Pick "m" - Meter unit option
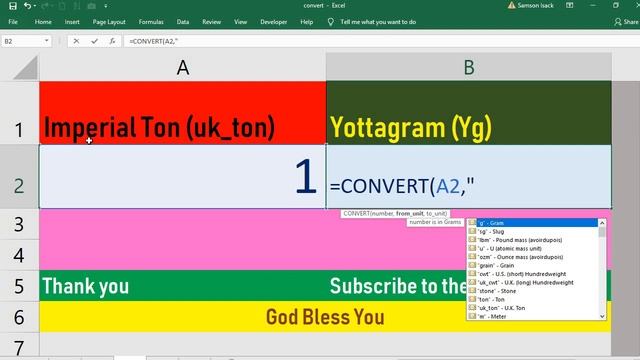 pos(533,316)
